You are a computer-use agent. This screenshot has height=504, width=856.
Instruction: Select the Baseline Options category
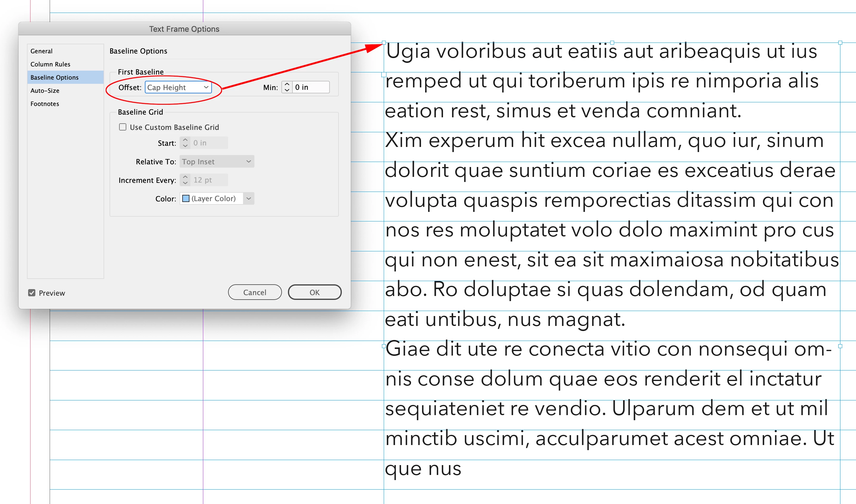coord(54,78)
